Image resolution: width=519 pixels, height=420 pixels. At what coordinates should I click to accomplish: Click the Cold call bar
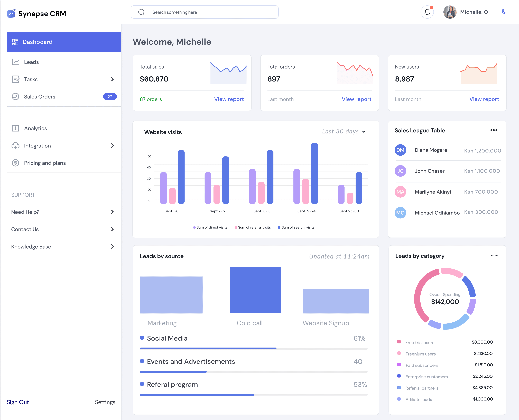pos(255,290)
